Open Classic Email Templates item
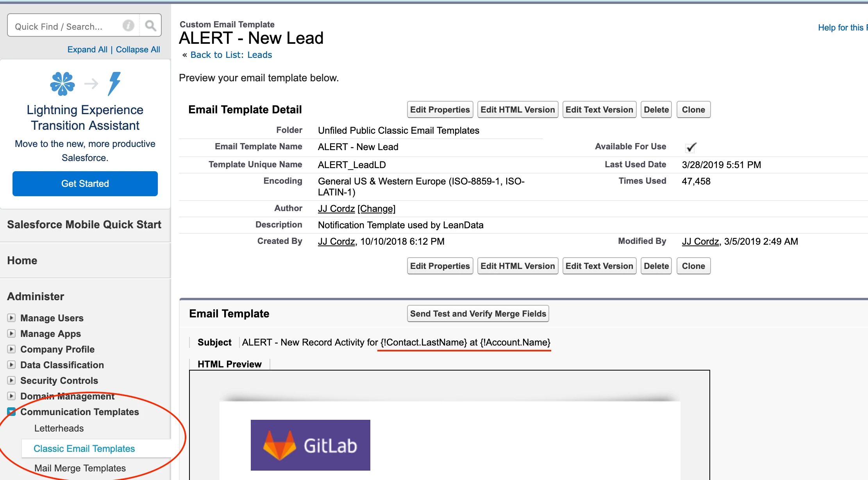 point(84,448)
